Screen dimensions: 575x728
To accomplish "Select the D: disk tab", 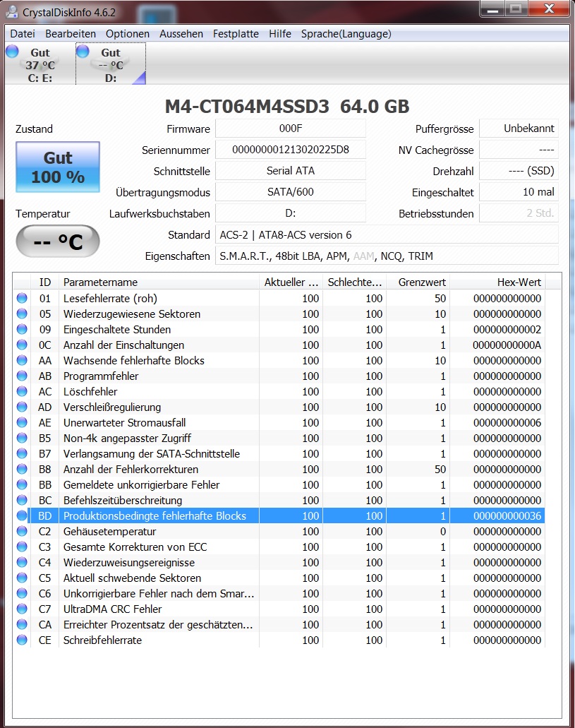I will pos(111,64).
